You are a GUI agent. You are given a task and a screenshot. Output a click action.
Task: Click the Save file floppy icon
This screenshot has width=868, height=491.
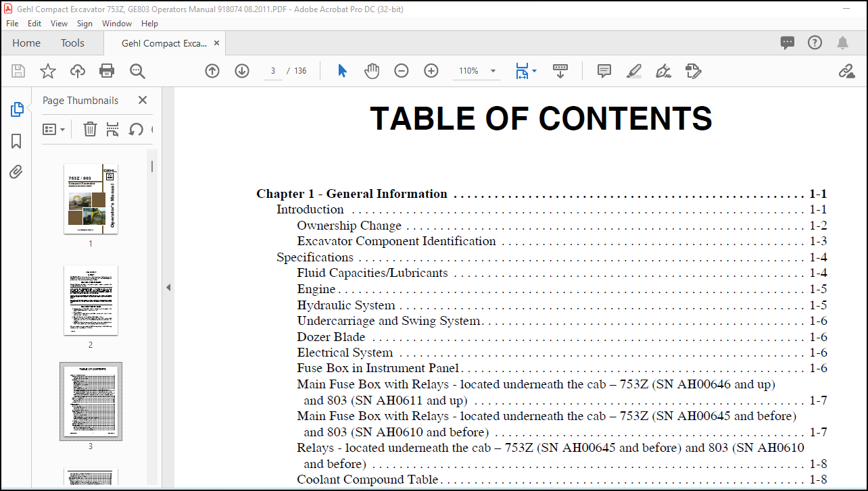[x=18, y=71]
